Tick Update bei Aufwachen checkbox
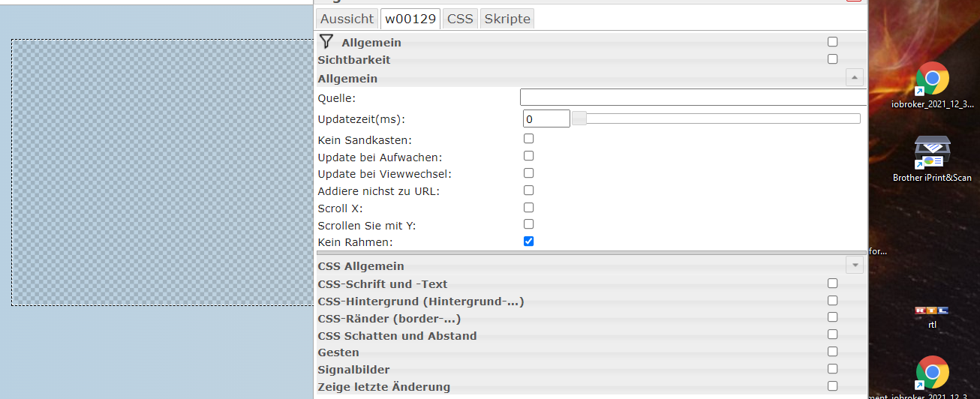980x399 pixels. coord(529,156)
